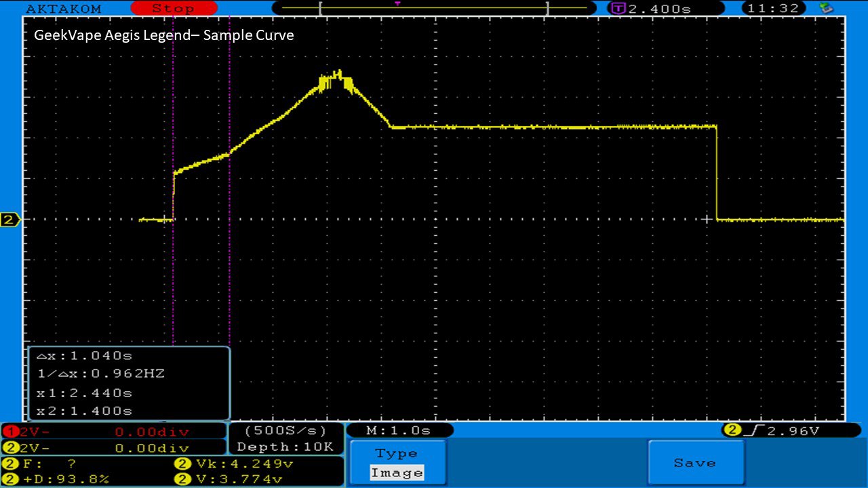Click the horizontal trigger position T icon

(x=618, y=8)
